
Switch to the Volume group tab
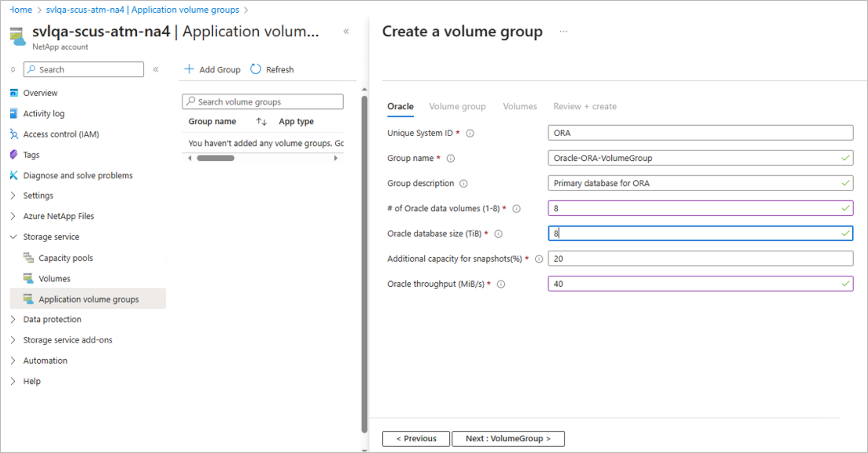457,106
